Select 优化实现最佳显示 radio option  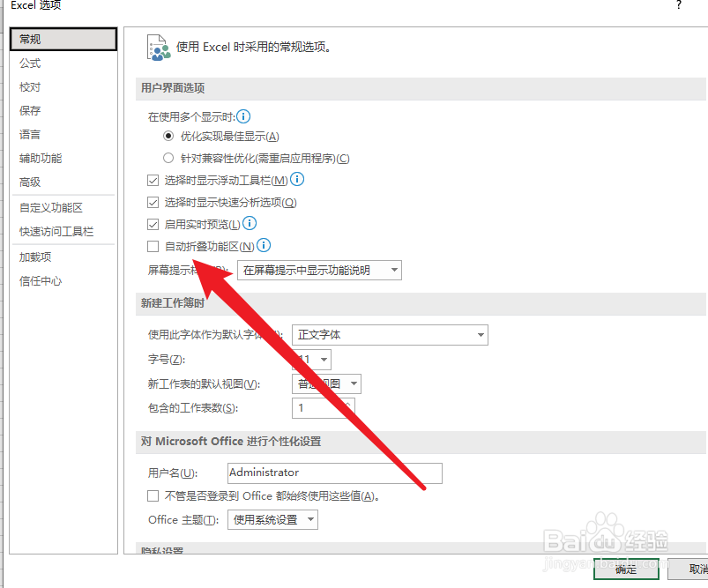click(168, 136)
